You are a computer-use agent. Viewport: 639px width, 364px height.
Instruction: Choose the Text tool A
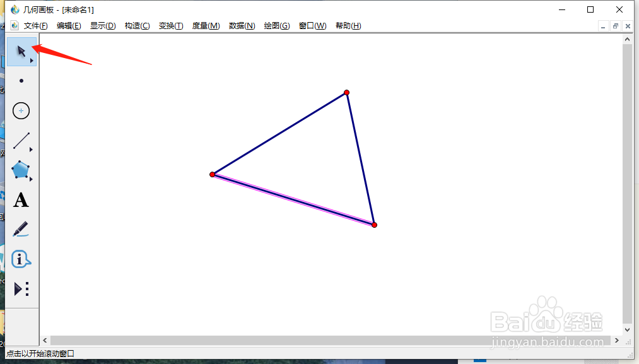click(21, 200)
